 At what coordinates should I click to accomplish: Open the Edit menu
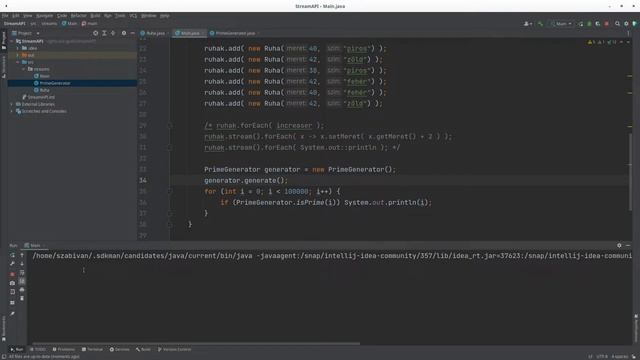pos(16,16)
